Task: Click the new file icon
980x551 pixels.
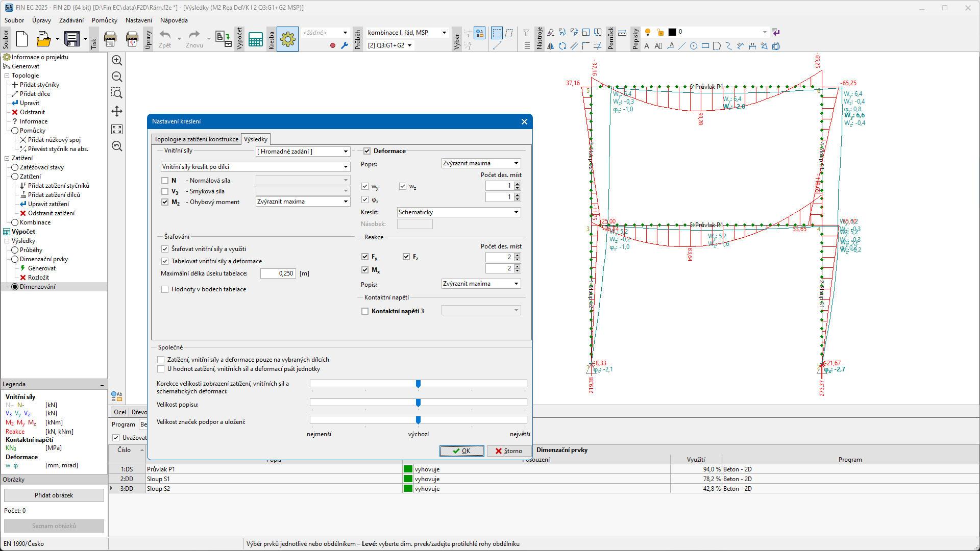Action: click(x=22, y=39)
